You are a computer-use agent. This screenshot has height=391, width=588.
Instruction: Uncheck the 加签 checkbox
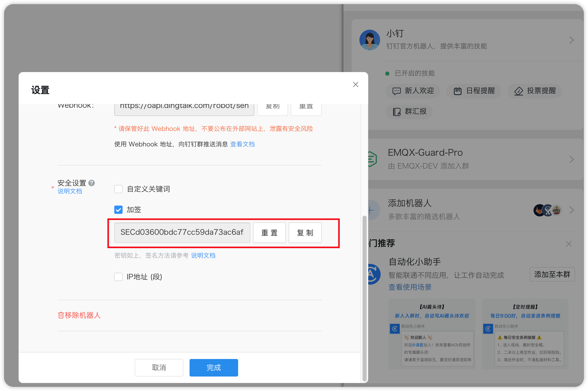[118, 210]
